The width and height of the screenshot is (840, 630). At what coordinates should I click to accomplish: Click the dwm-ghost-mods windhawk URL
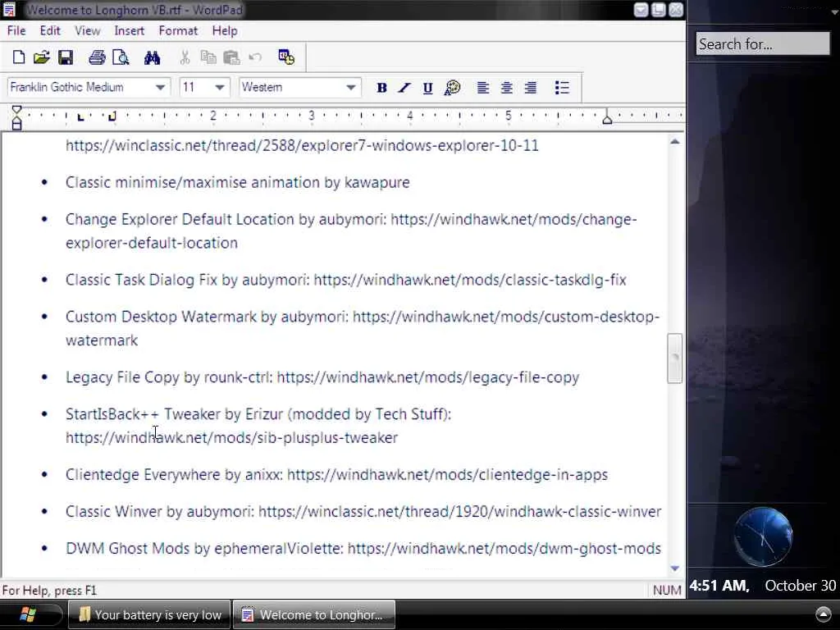(504, 549)
